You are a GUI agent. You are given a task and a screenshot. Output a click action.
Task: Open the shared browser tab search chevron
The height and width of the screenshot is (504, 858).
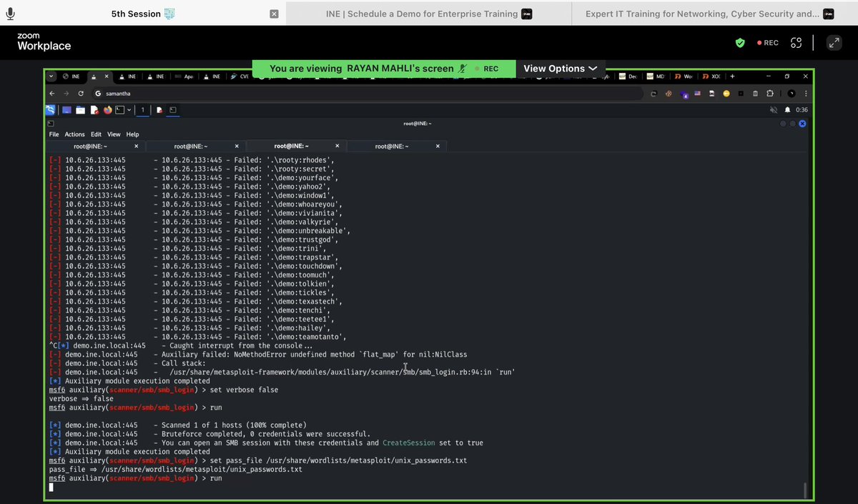click(51, 76)
